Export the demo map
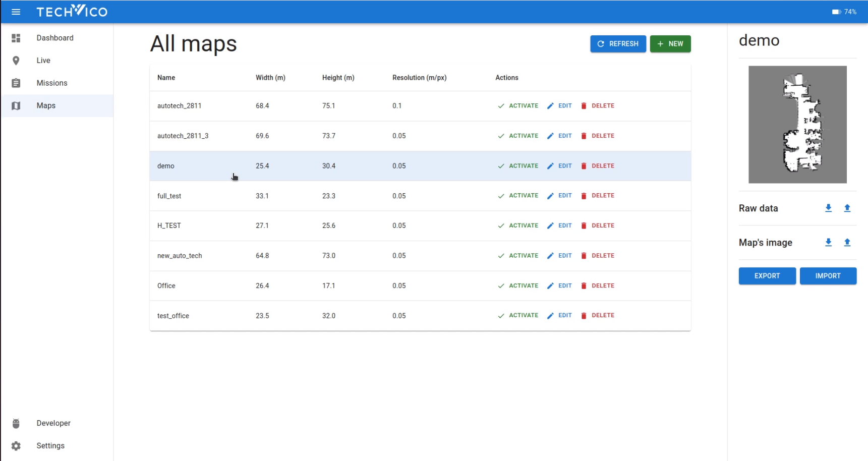The width and height of the screenshot is (868, 461). point(767,276)
